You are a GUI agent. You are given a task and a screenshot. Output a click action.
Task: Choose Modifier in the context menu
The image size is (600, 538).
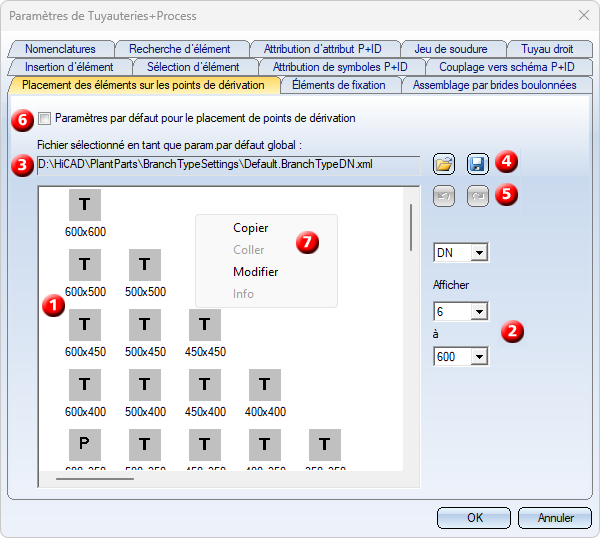pos(256,272)
